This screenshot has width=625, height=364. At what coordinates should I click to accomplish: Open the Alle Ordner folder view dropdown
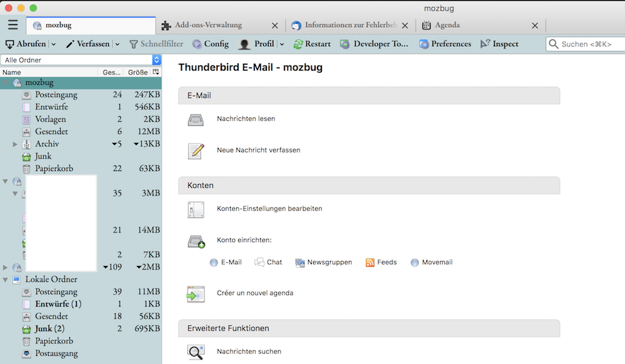click(81, 60)
